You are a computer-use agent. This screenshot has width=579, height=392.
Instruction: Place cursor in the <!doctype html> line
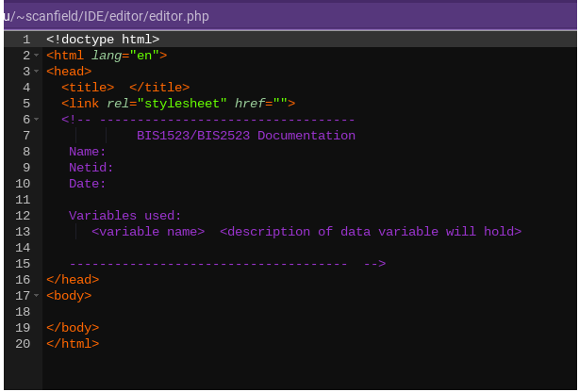click(103, 40)
